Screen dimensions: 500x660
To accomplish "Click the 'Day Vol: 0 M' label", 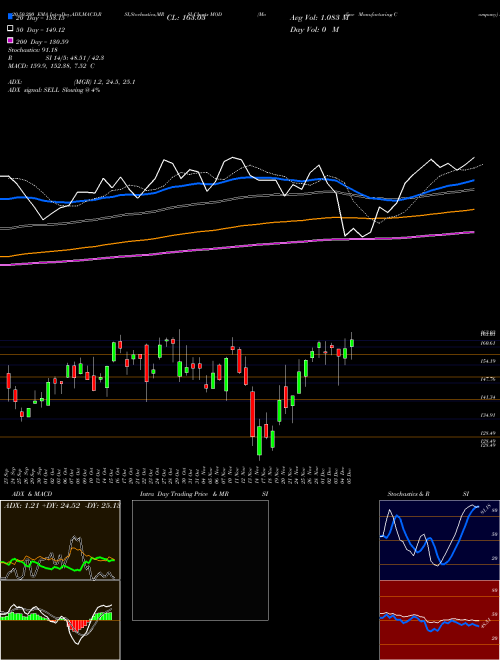I will point(314,29).
